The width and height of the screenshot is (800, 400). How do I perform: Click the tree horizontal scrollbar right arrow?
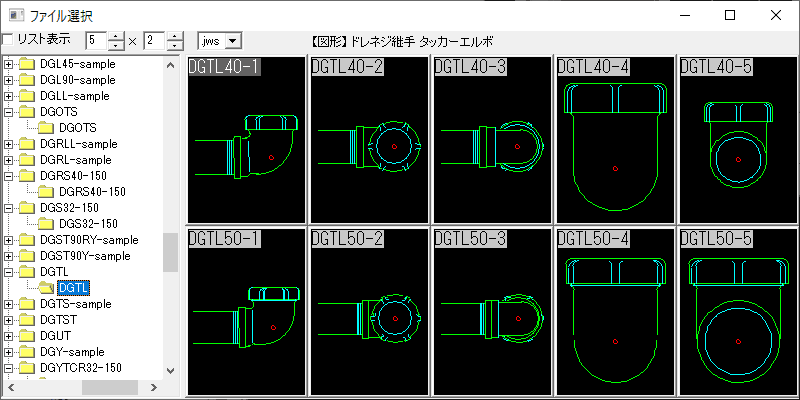tap(155, 387)
